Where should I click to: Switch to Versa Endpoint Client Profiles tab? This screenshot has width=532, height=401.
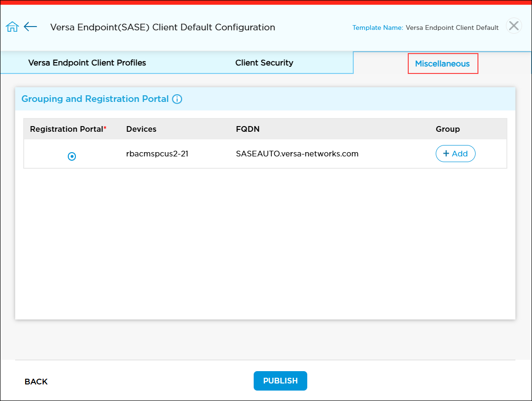(87, 63)
